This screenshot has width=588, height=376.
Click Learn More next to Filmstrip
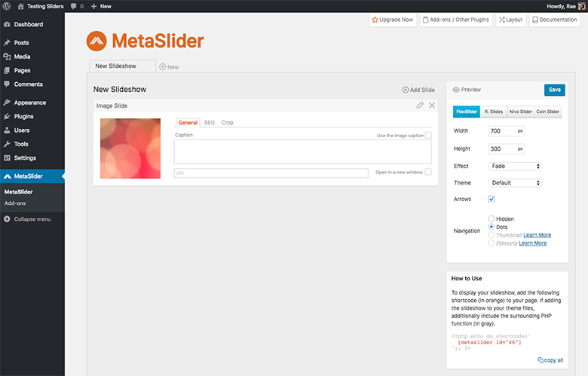[532, 243]
